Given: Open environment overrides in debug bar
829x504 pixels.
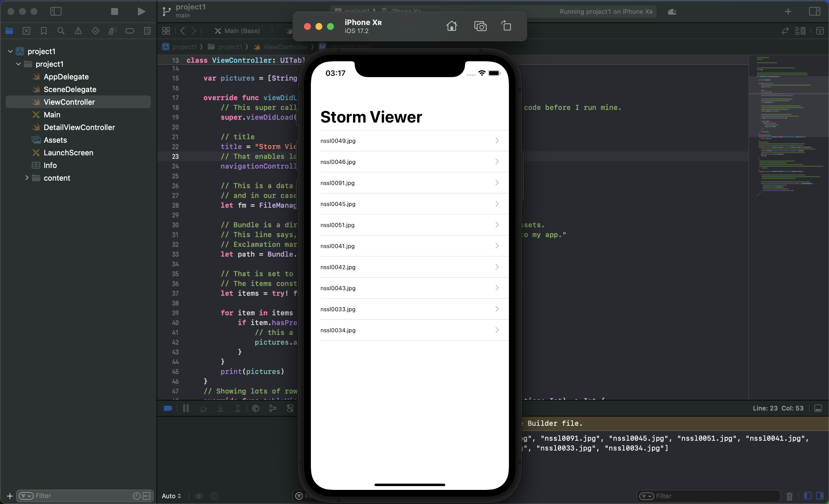Looking at the screenshot, I should [x=290, y=408].
